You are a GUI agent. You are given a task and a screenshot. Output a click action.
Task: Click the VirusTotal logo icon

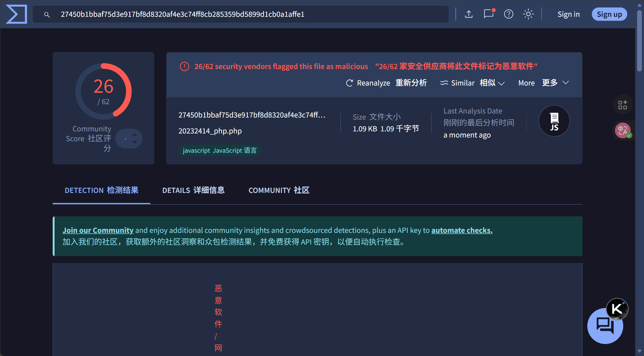point(16,14)
